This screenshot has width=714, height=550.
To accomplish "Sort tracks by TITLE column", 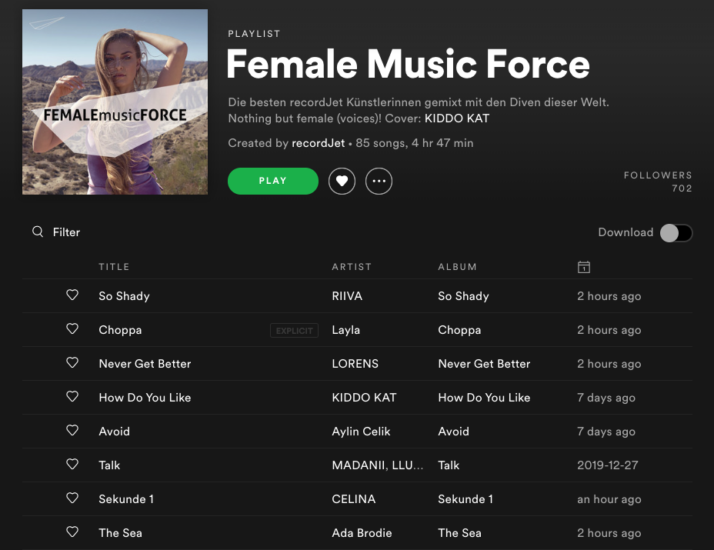I will [x=114, y=267].
